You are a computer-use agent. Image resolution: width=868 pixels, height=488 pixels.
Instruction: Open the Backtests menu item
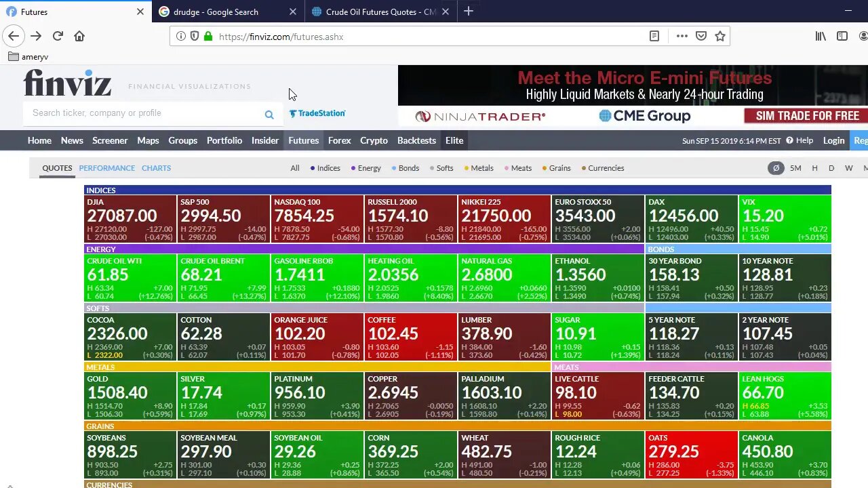point(416,140)
